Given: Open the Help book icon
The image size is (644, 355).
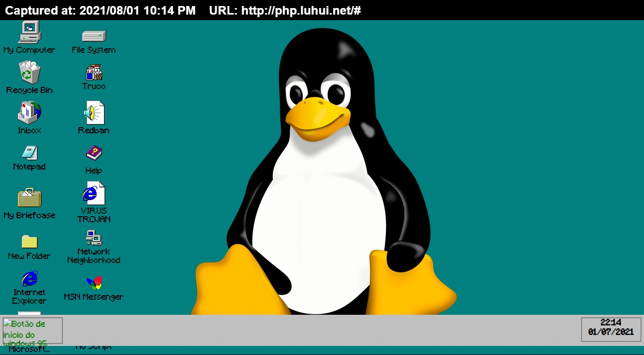Looking at the screenshot, I should tap(94, 153).
